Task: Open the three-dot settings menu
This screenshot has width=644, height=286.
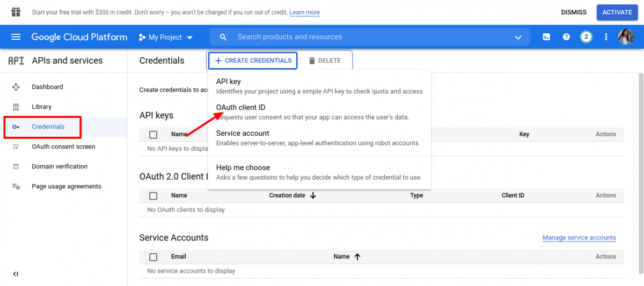Action: click(x=606, y=37)
